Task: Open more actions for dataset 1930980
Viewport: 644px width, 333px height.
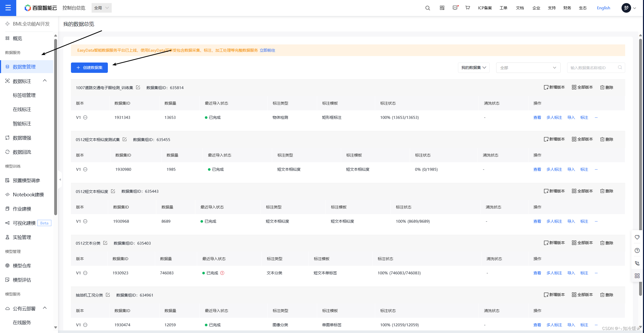Action: coord(596,169)
